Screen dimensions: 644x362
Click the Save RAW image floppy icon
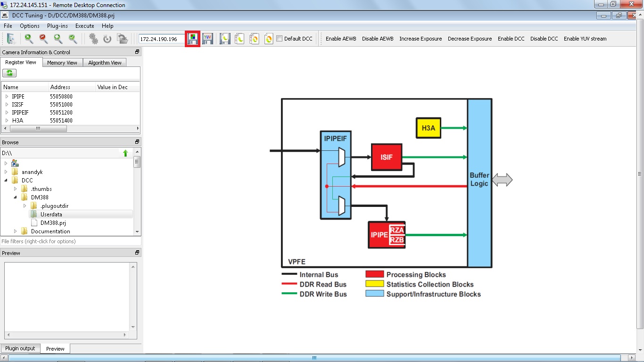point(193,39)
